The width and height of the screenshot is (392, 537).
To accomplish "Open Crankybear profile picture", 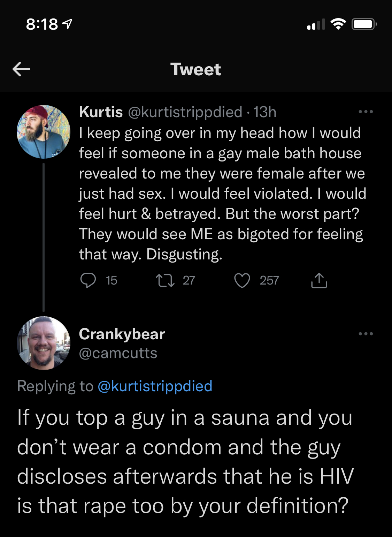I will click(x=44, y=343).
